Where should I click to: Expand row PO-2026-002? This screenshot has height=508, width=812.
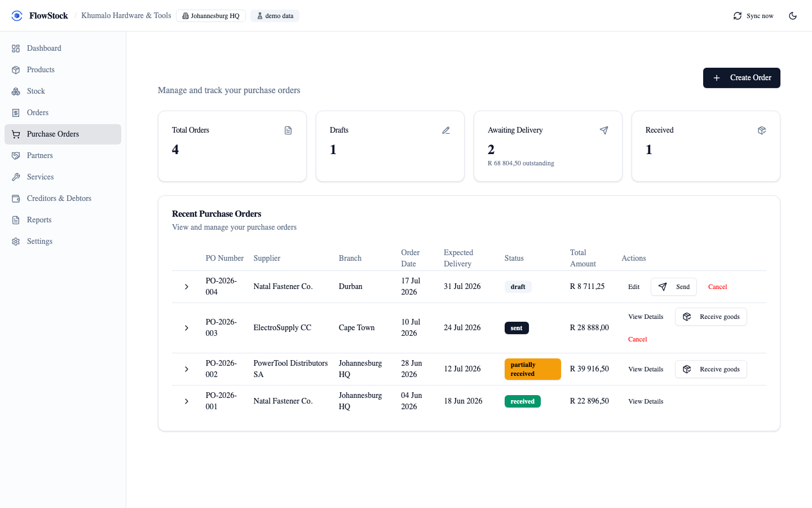(x=187, y=369)
